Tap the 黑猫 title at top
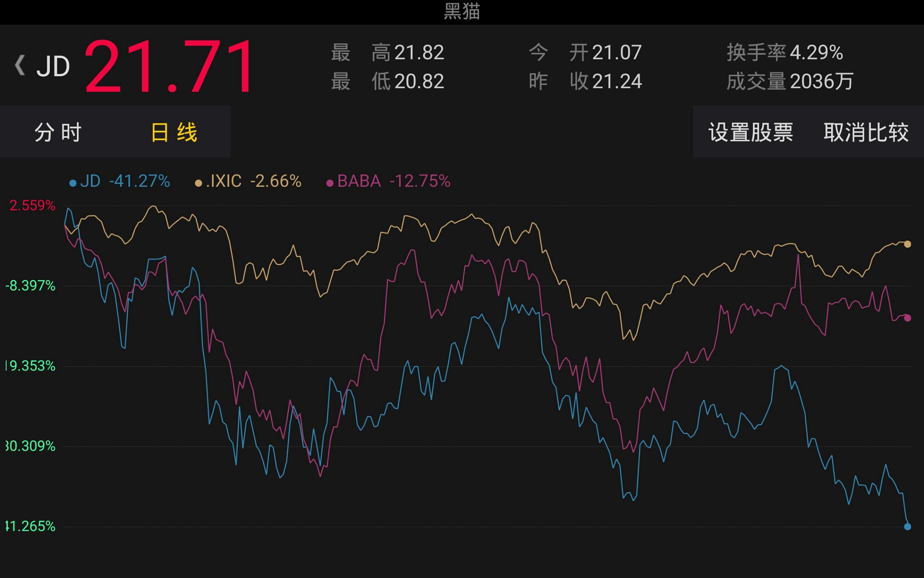 click(x=462, y=11)
